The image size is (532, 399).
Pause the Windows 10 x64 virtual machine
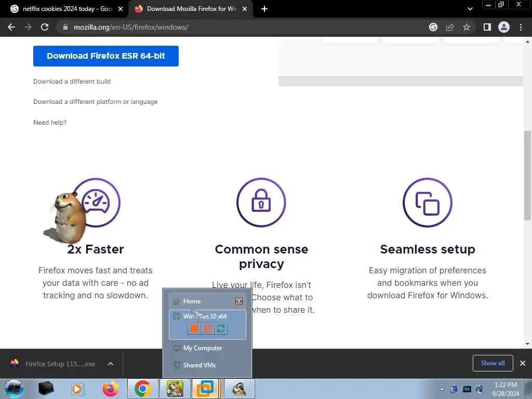point(207,328)
